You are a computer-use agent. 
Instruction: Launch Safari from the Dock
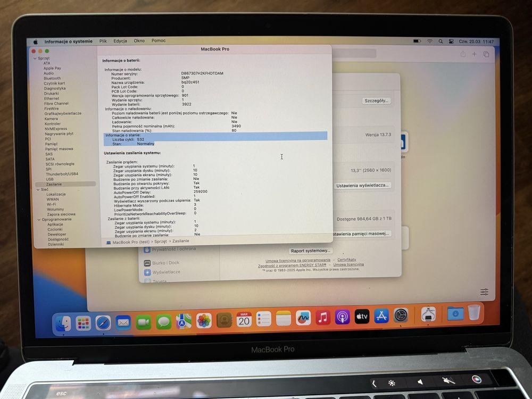pos(103,323)
